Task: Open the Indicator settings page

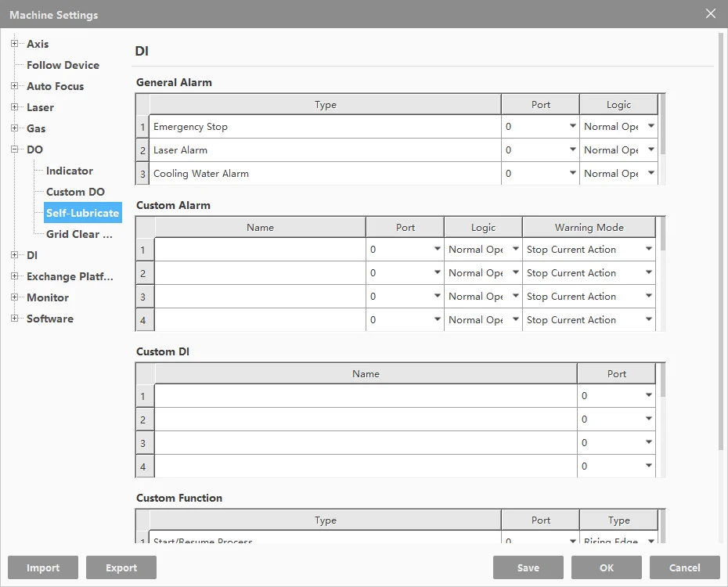Action: pos(69,171)
